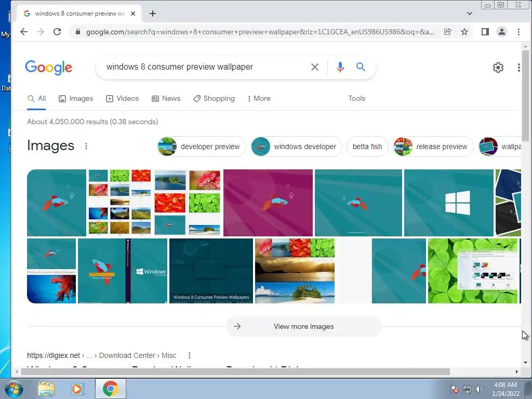This screenshot has width=532, height=399.
Task: Open the Windows 8 Consumer Preview Wallpapers image
Action: (x=211, y=271)
